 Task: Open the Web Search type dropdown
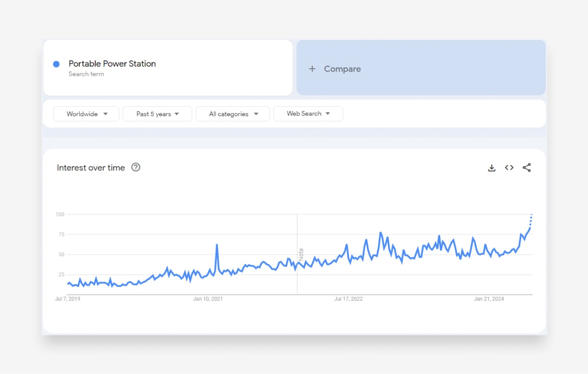pyautogui.click(x=308, y=114)
